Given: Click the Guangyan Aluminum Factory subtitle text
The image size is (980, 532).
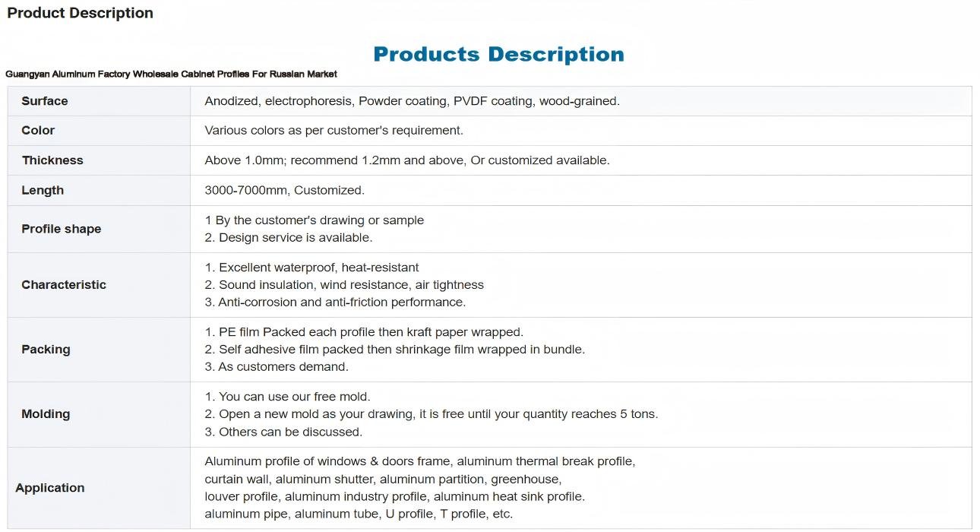Looking at the screenshot, I should coord(171,74).
